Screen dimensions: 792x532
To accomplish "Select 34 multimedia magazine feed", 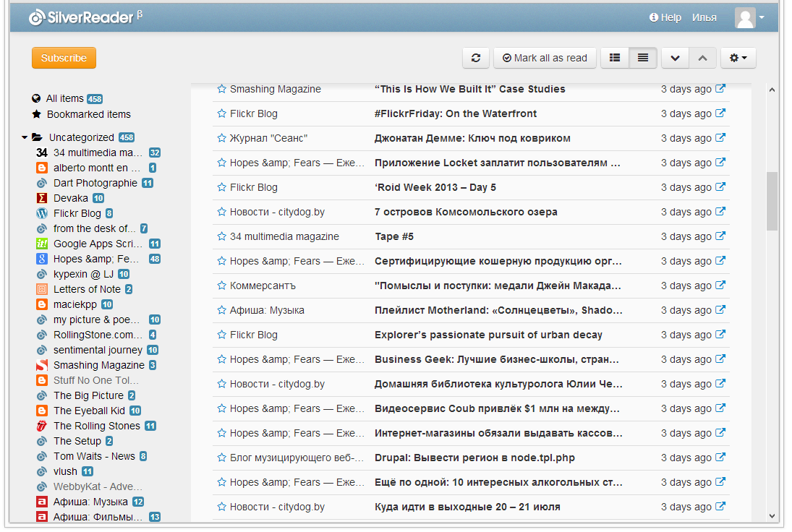I will pyautogui.click(x=98, y=153).
